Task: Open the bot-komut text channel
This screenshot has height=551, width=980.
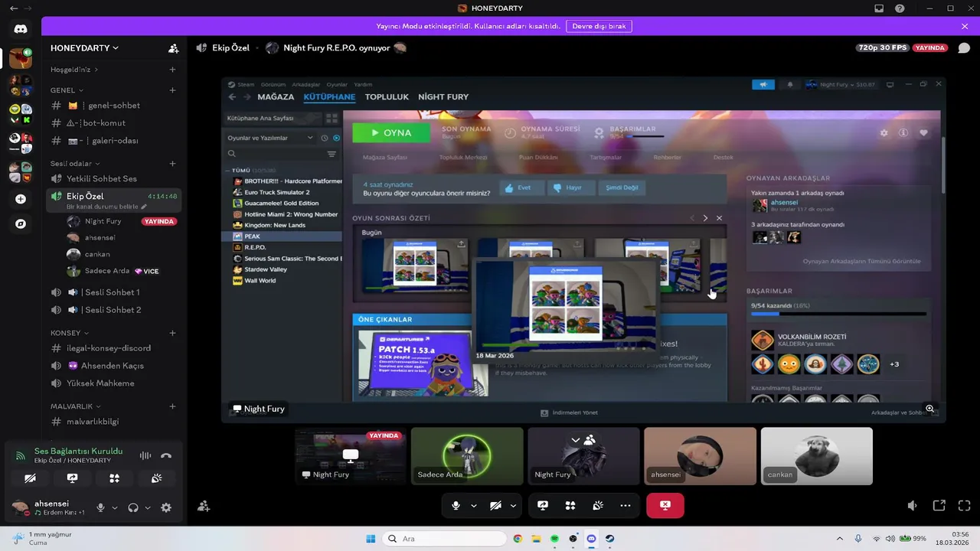Action: click(113, 123)
